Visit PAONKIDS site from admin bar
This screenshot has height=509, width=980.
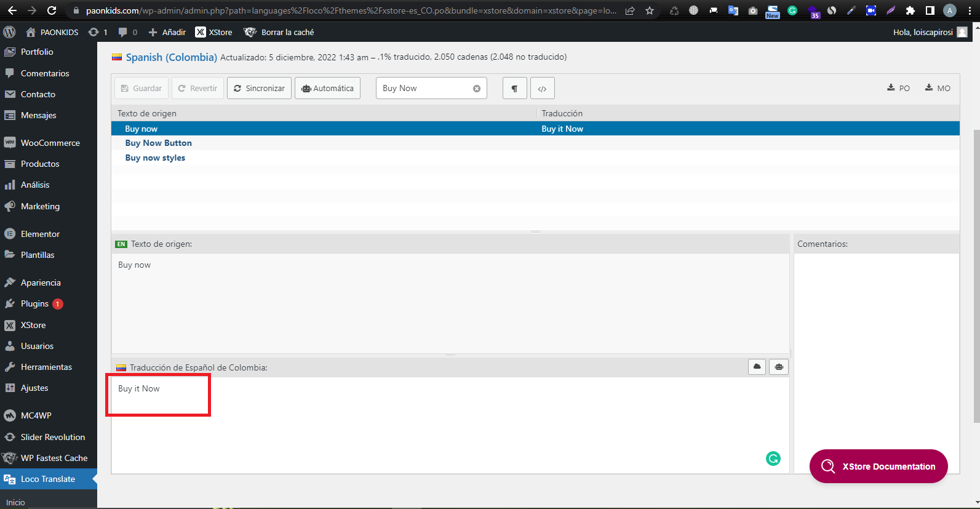coord(52,32)
